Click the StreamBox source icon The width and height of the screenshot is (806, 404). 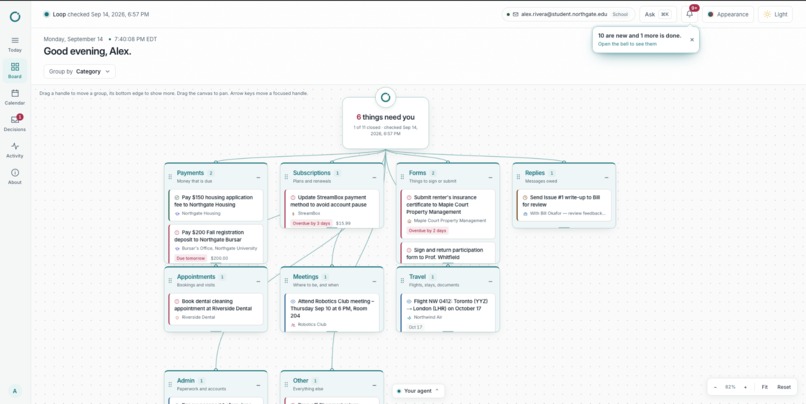[x=293, y=213]
